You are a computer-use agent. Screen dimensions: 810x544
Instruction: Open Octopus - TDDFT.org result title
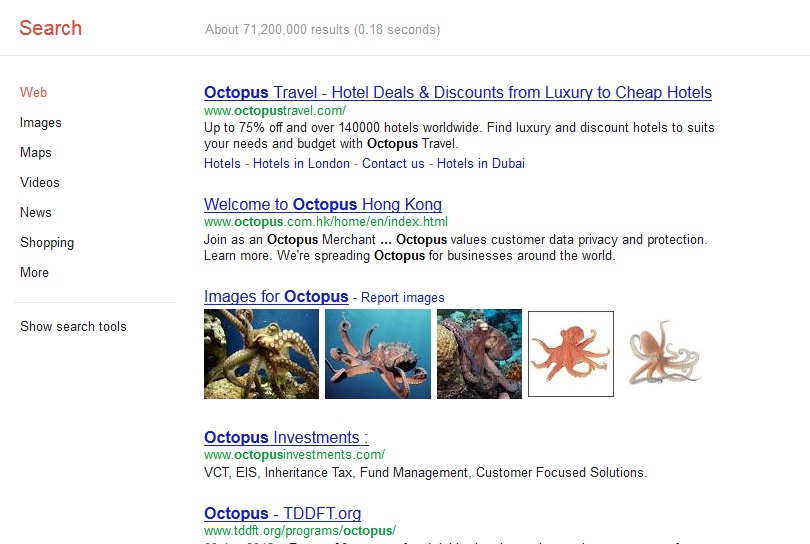283,514
